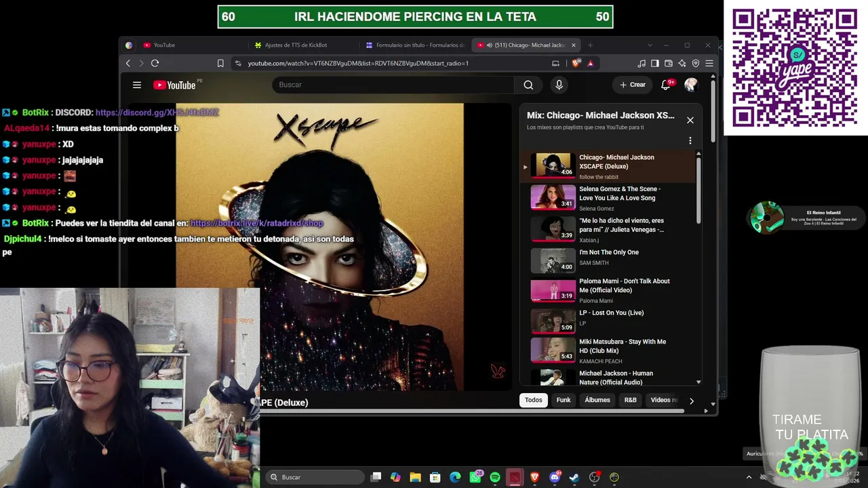Play Julieta Venegas "Me lo ha dicho el viento"
Viewport: 868px width, 488px height.
point(608,229)
